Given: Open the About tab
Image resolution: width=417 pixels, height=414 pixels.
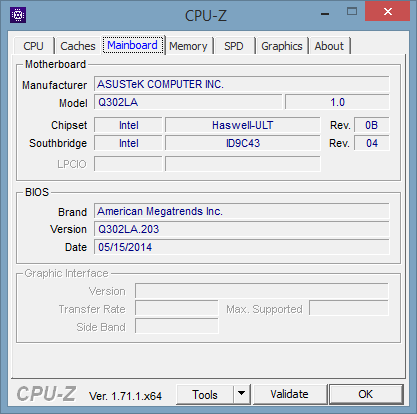Looking at the screenshot, I should pos(329,46).
